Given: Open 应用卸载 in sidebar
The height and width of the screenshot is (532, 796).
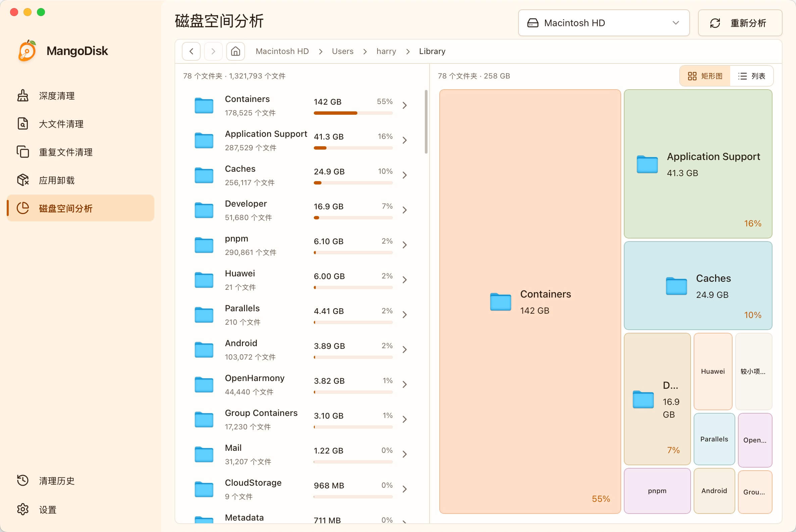Looking at the screenshot, I should 81,180.
